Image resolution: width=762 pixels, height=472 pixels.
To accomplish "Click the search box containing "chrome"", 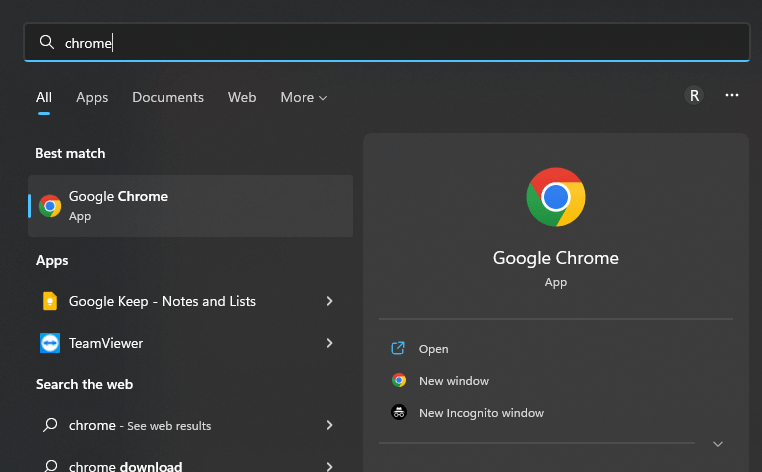I will tap(387, 42).
